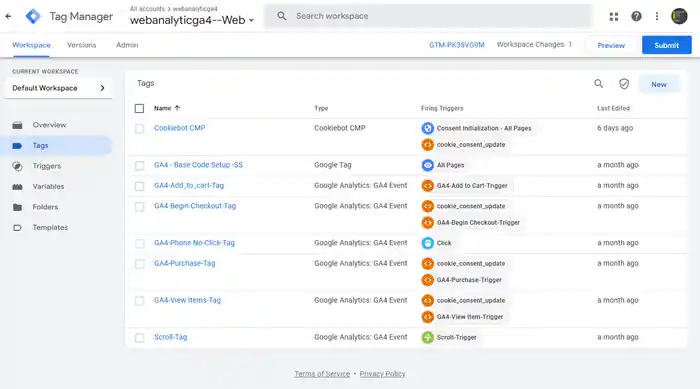Image resolution: width=700 pixels, height=389 pixels.
Task: Open the GA4-Phone No-Click-Tag link
Action: [x=194, y=243]
